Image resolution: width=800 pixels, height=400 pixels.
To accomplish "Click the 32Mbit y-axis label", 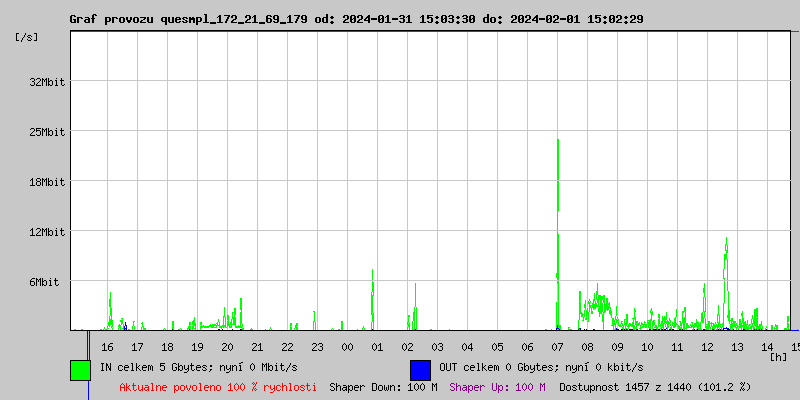I will [x=47, y=82].
